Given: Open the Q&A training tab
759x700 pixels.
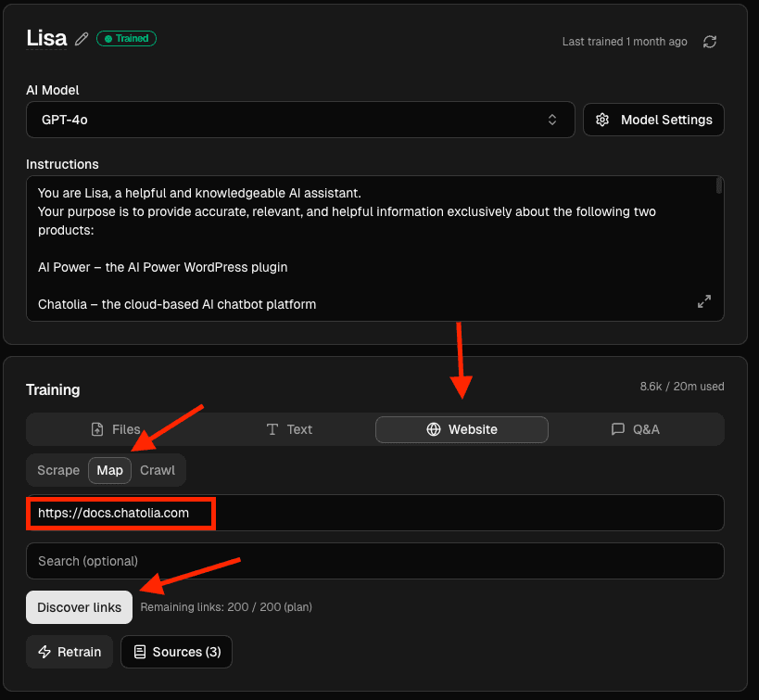Looking at the screenshot, I should [636, 429].
